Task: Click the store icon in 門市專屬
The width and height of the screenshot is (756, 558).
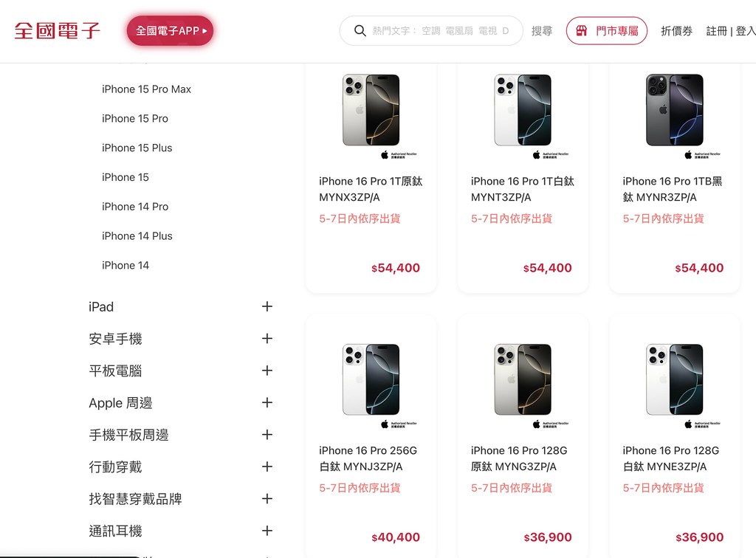Action: tap(582, 31)
